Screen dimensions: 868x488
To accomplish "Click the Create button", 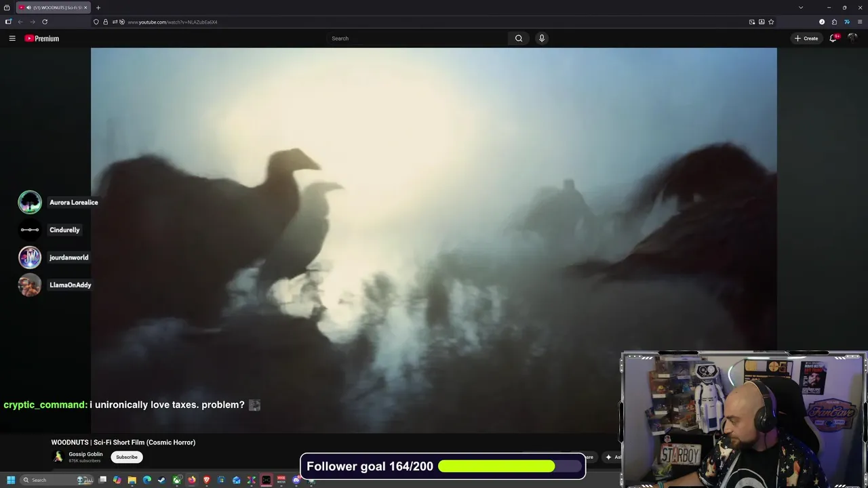I will (x=806, y=39).
